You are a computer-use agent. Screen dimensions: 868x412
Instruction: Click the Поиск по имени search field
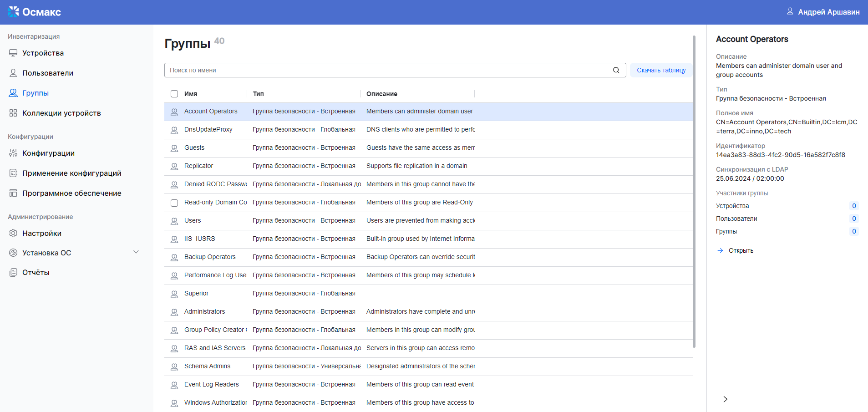tap(387, 70)
